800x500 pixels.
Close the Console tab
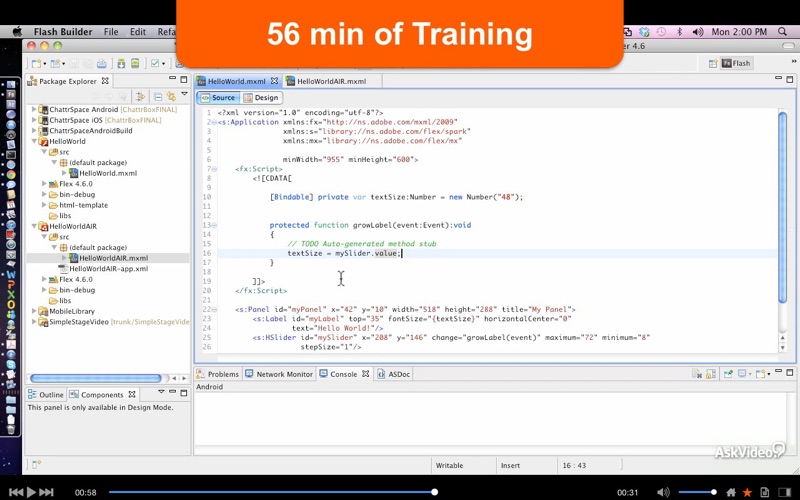point(365,373)
